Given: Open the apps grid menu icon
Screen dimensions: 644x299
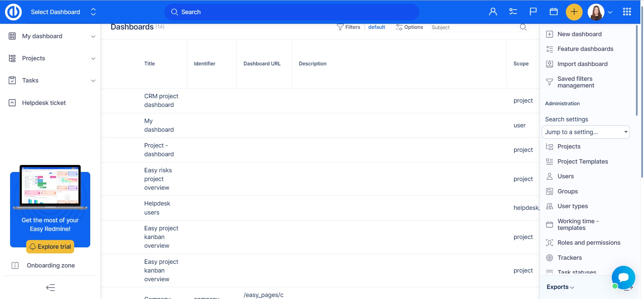Looking at the screenshot, I should coord(627,12).
